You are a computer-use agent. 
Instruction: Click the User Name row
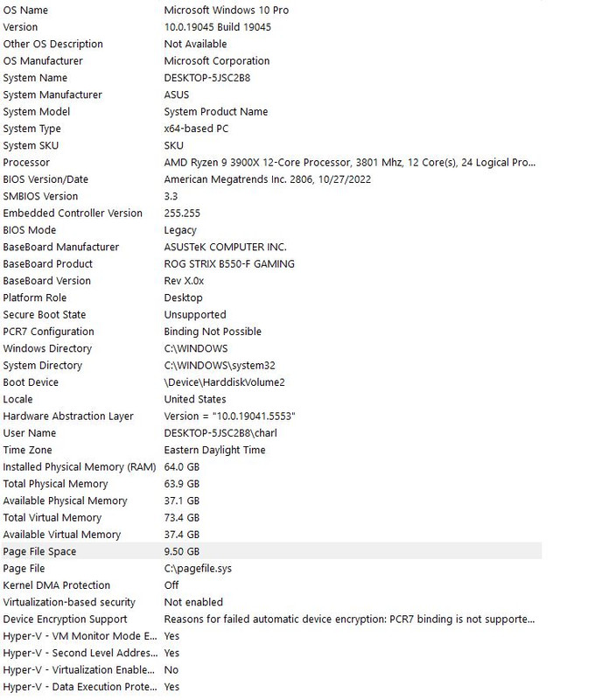271,433
